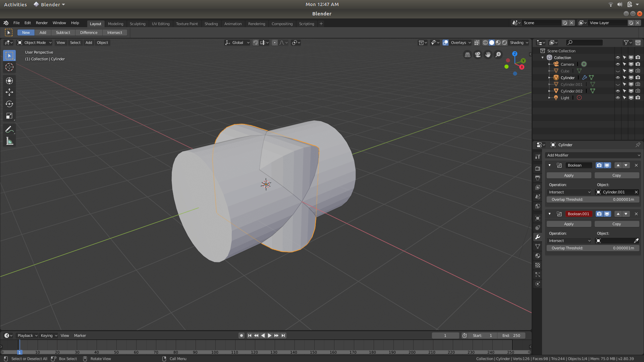Hide the Cylinder object with its eye toggle
644x362 pixels.
618,77
